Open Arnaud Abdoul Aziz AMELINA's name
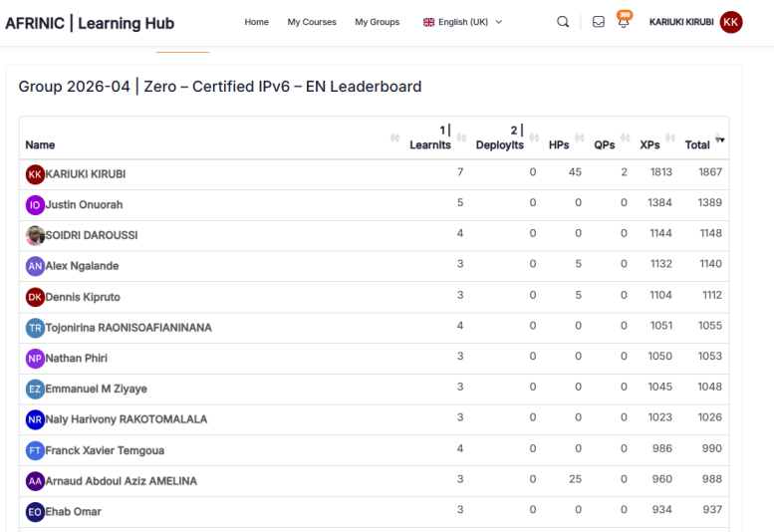Viewport: 774px width, 532px height. coord(121,481)
